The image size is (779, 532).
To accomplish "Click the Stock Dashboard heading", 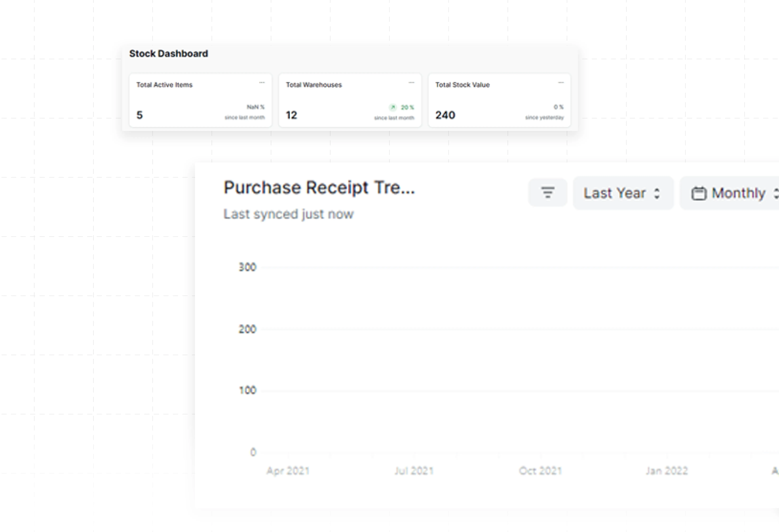I will (x=169, y=54).
